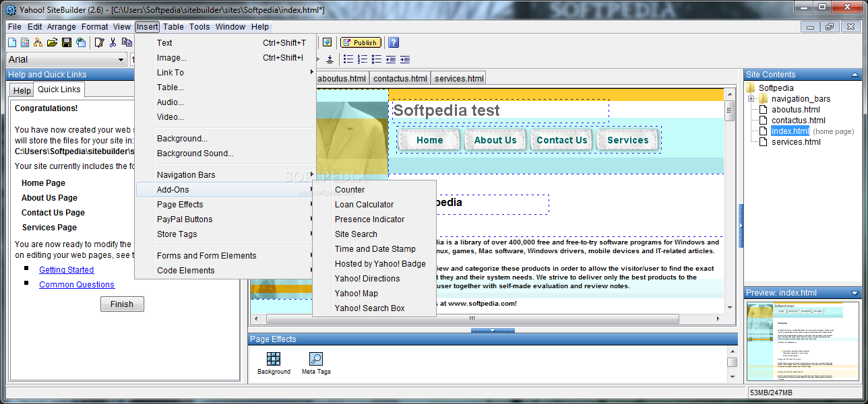
Task: Open the Arial font dropdown
Action: 121,60
